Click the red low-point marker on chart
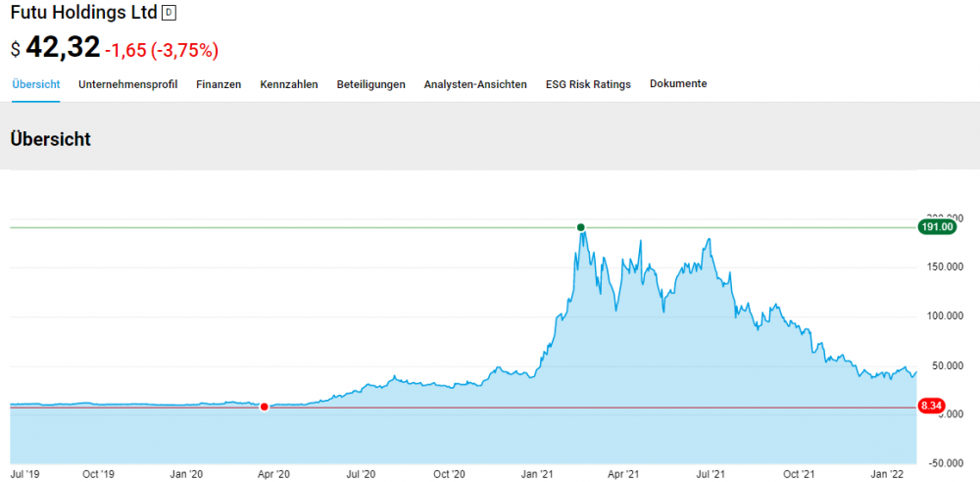The height and width of the screenshot is (482, 980). click(264, 407)
